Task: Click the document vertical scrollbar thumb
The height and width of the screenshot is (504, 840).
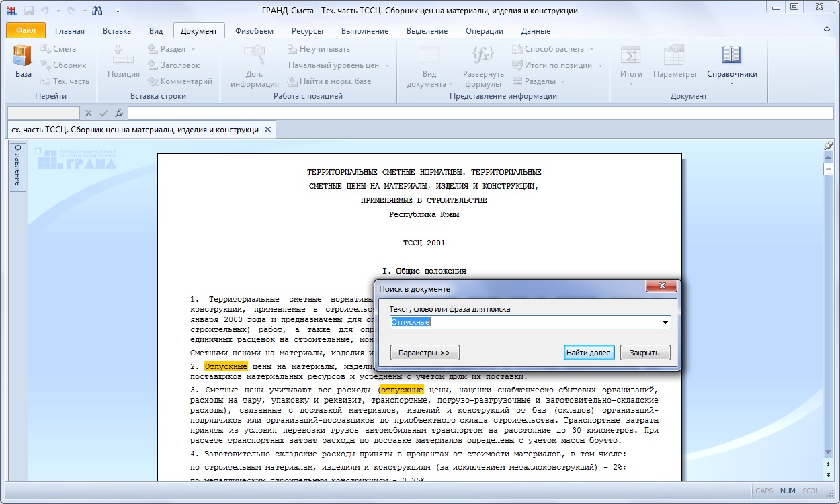Action: 829,169
